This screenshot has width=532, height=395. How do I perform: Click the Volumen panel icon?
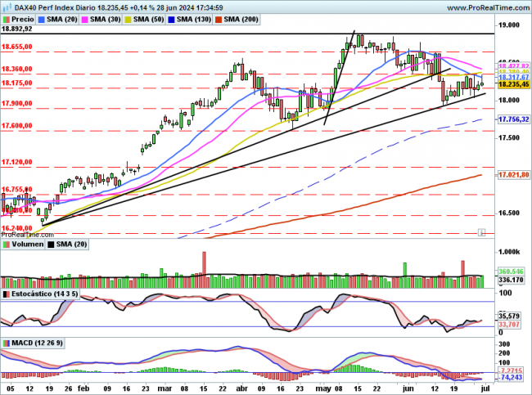[x=6, y=245]
